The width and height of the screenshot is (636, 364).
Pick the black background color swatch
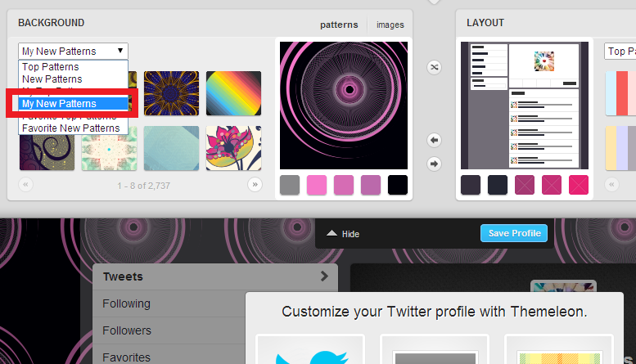[398, 185]
